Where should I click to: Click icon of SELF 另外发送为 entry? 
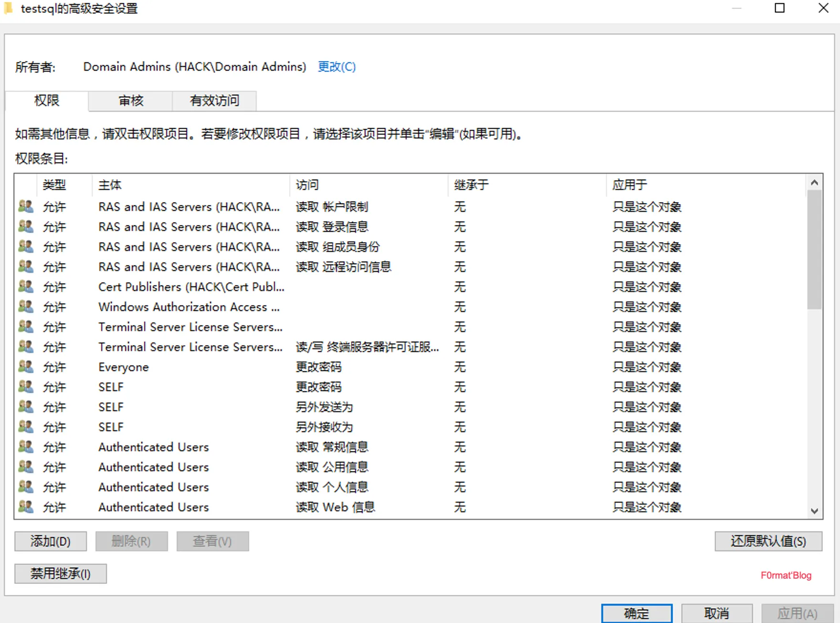click(x=26, y=406)
